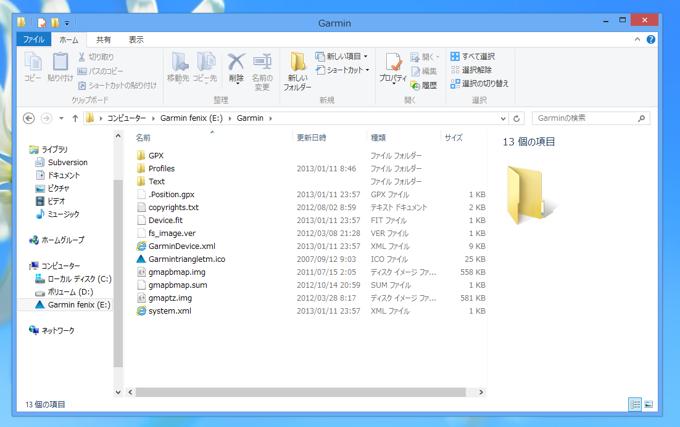
Task: Open Quick Access Toolbar customize dropdown
Action: point(67,23)
